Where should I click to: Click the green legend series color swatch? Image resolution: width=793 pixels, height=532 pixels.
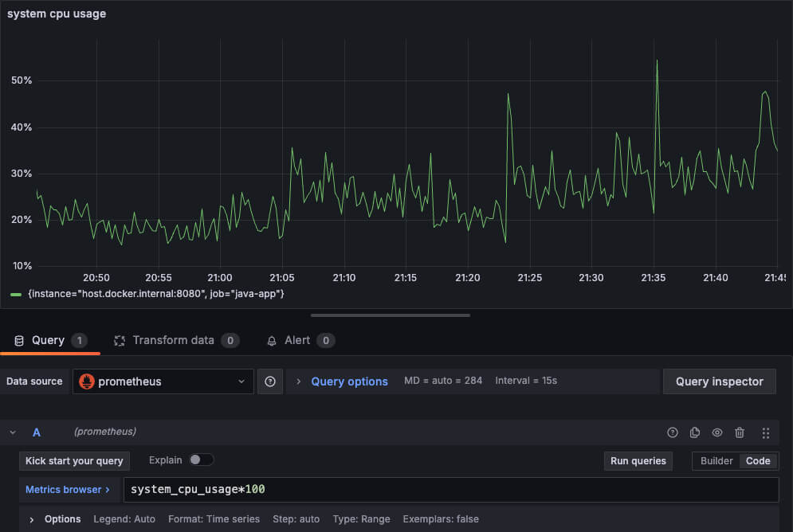pyautogui.click(x=16, y=294)
